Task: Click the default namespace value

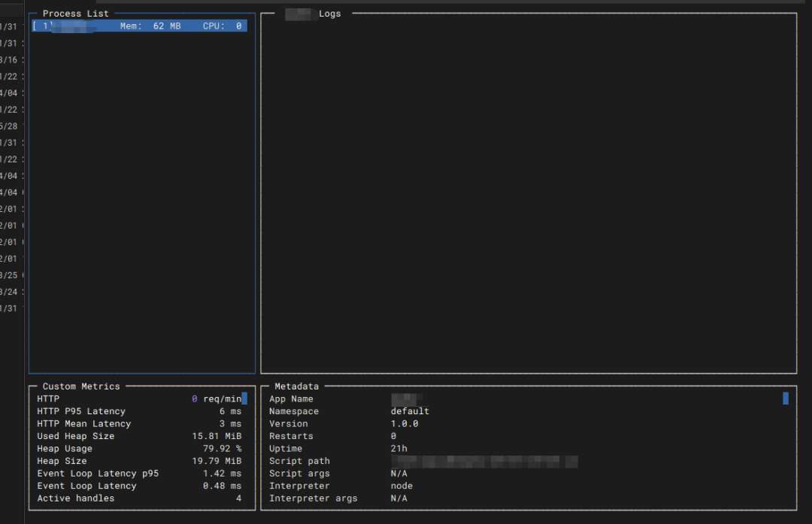Action: tap(410, 411)
